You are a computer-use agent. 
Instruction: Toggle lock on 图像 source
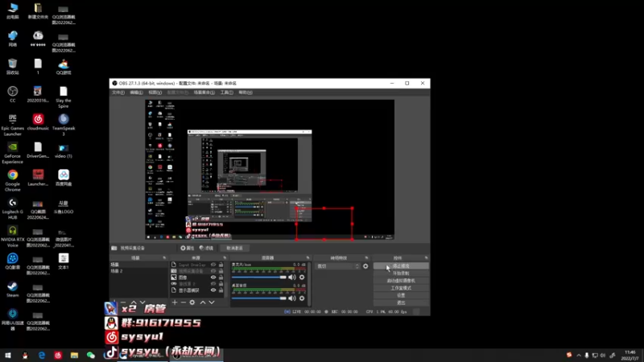pyautogui.click(x=221, y=278)
